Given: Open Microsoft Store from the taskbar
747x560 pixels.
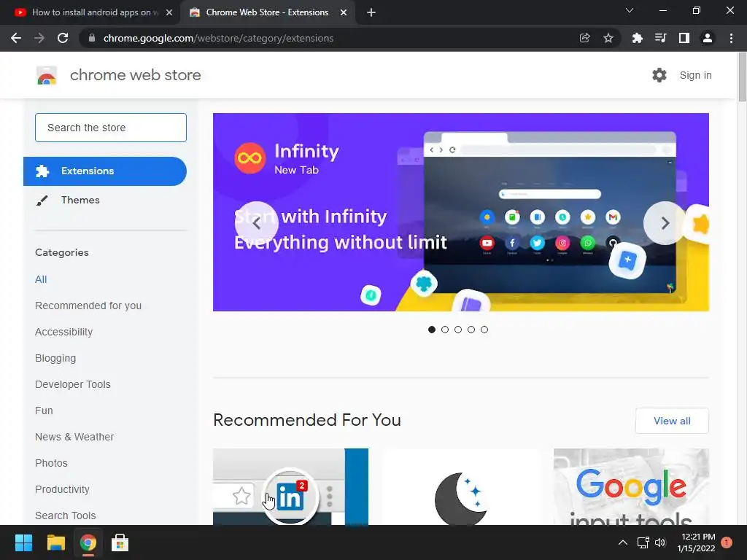Looking at the screenshot, I should point(120,542).
